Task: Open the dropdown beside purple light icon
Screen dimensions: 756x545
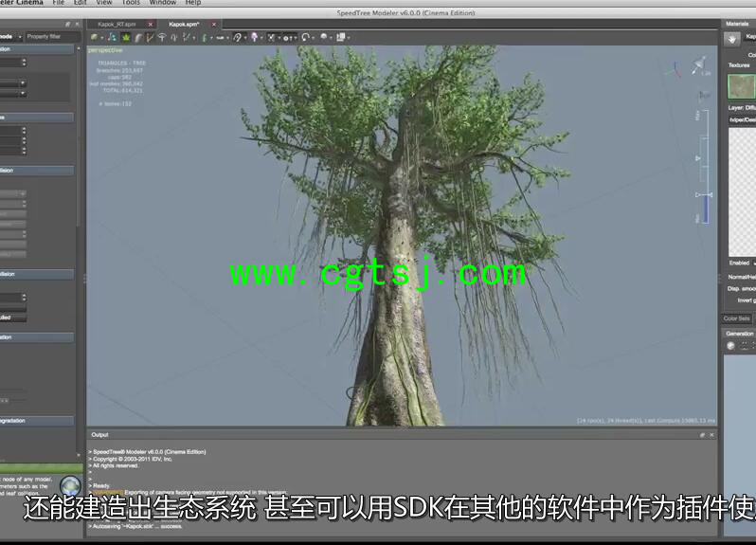Action: [261, 38]
